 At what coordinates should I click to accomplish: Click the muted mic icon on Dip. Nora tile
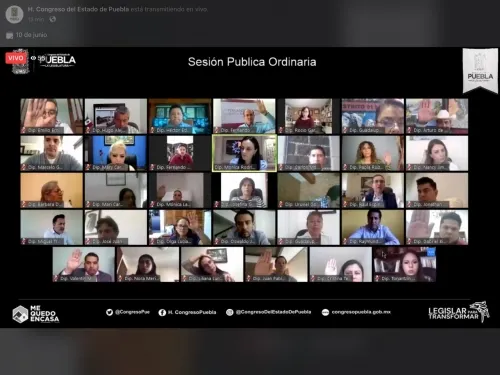pyautogui.click(x=120, y=278)
